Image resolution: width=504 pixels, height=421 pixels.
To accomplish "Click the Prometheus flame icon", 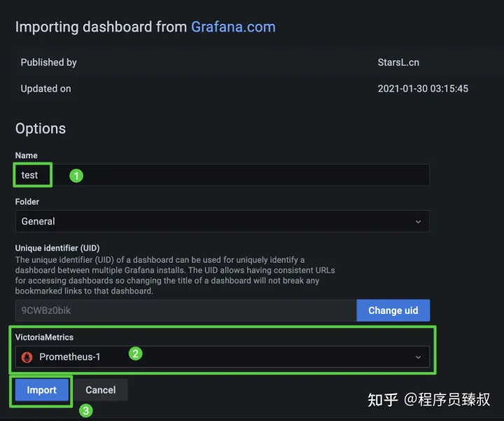I will [27, 357].
